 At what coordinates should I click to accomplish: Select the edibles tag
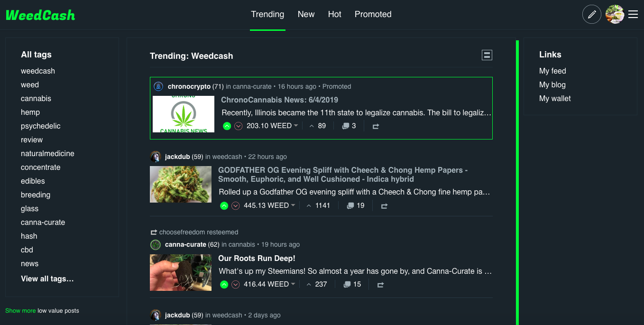click(x=33, y=181)
